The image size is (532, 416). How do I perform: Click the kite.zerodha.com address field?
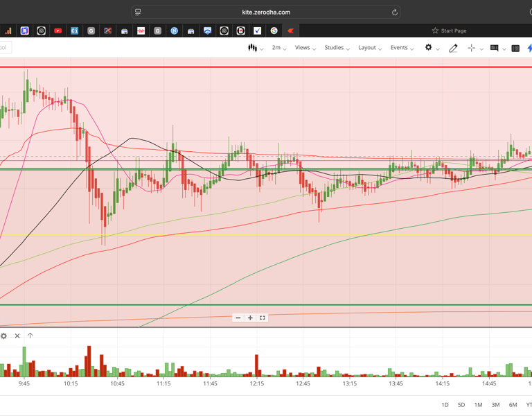pyautogui.click(x=266, y=12)
